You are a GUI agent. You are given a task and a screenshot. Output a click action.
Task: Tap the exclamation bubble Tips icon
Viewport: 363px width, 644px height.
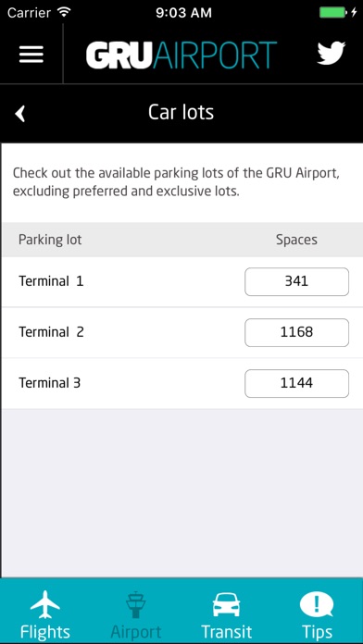tap(317, 605)
